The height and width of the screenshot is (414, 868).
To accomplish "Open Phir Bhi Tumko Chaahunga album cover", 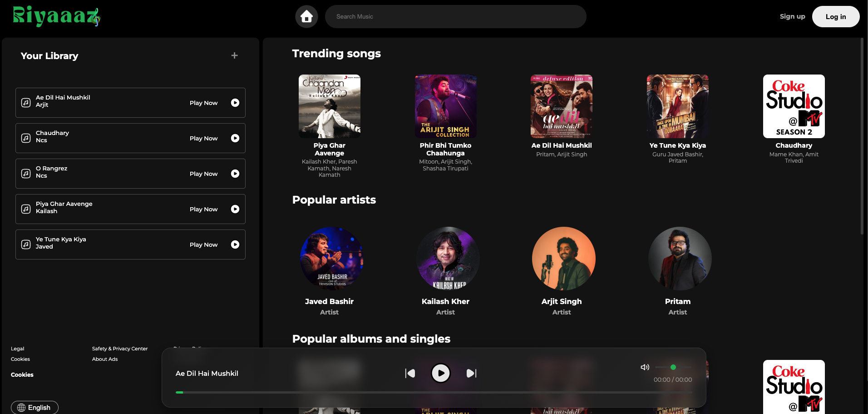I will tap(445, 106).
